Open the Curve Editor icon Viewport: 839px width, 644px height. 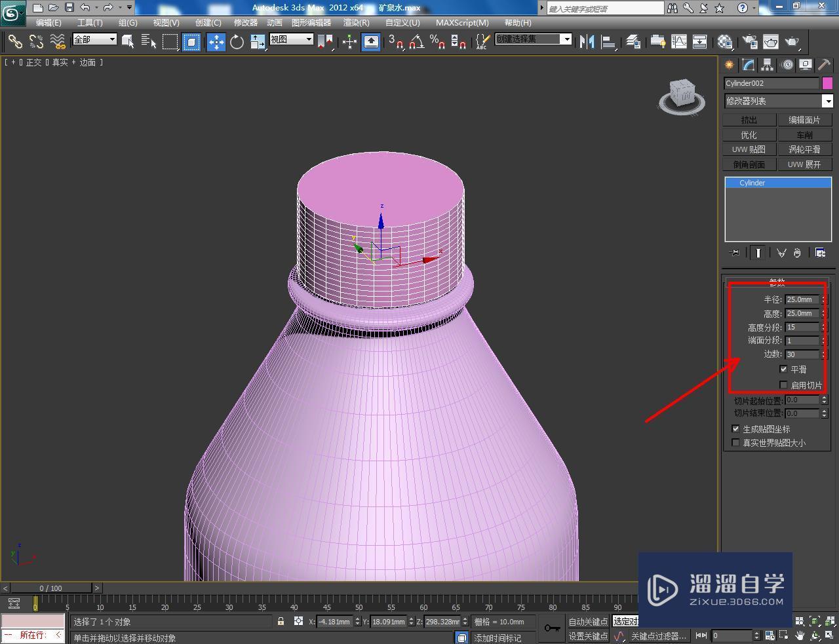tap(679, 42)
